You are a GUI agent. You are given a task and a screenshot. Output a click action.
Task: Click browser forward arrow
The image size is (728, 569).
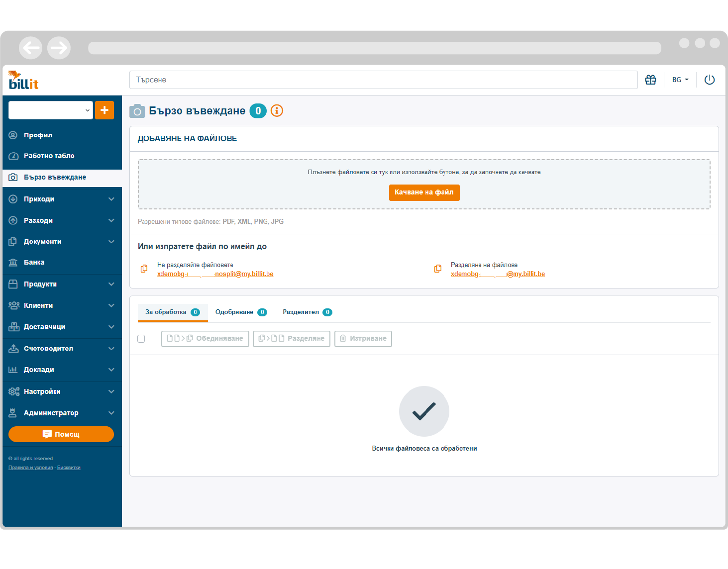tap(59, 48)
